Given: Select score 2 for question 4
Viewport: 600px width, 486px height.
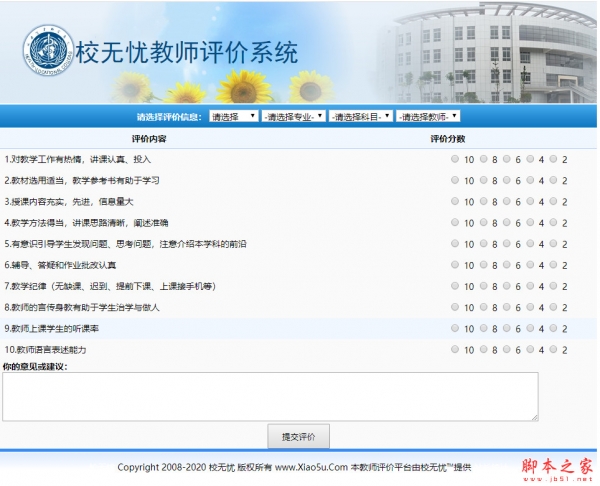Looking at the screenshot, I should 553,222.
